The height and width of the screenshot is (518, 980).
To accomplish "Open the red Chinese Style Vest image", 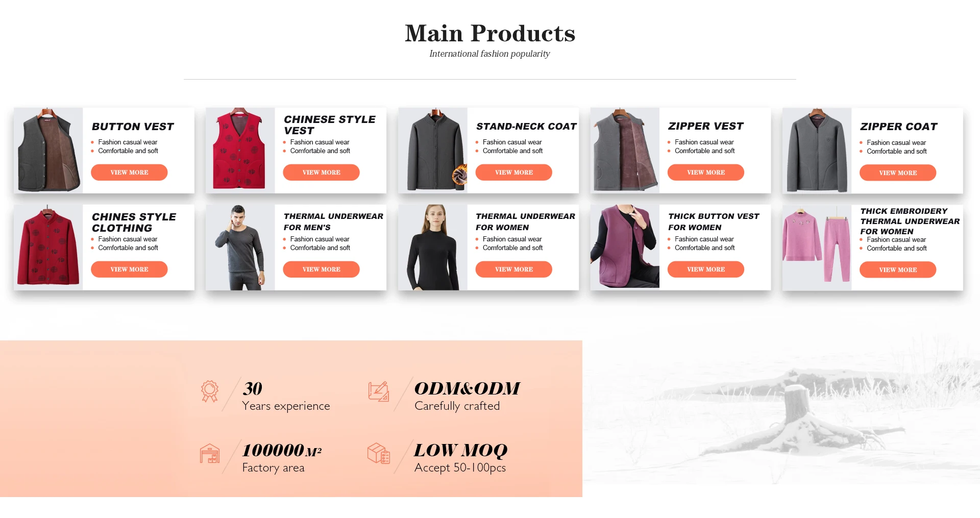I will point(240,150).
